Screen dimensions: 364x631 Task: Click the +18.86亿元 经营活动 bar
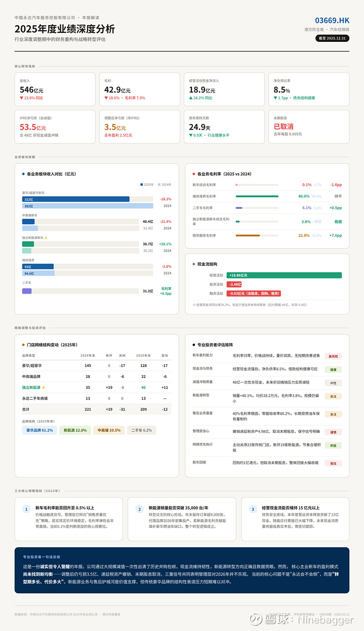point(284,275)
